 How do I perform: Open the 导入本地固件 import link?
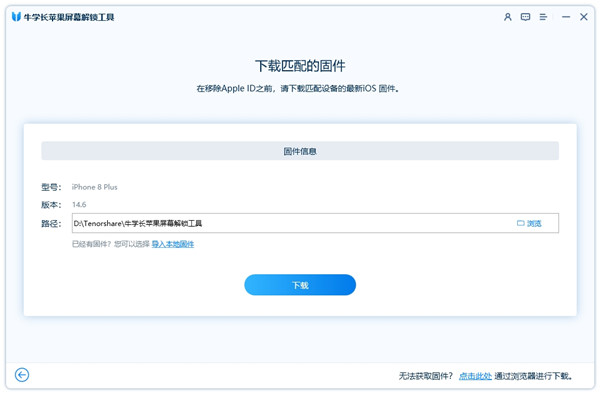click(x=173, y=244)
